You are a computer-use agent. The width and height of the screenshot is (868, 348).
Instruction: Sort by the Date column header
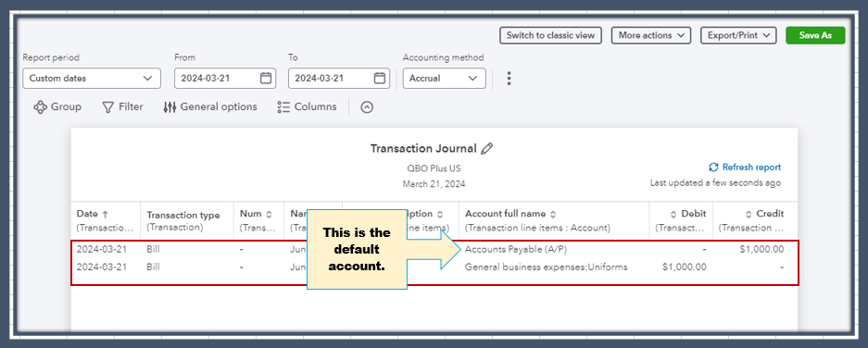(x=93, y=214)
